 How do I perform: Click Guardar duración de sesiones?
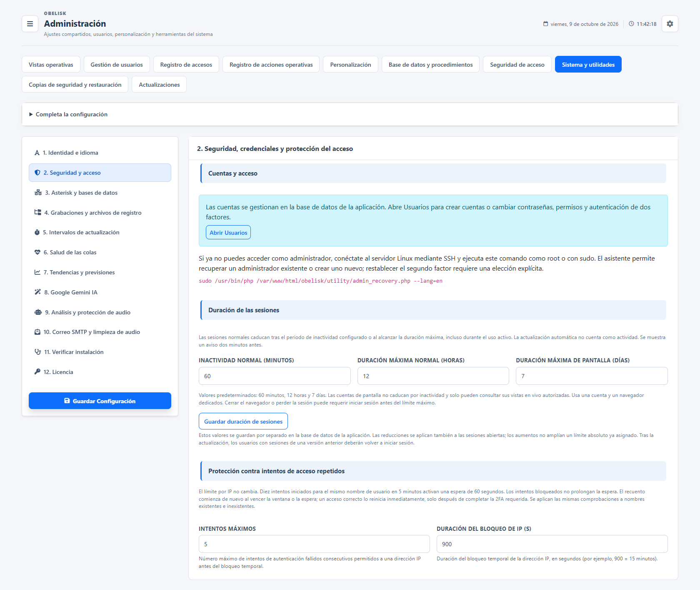(243, 422)
